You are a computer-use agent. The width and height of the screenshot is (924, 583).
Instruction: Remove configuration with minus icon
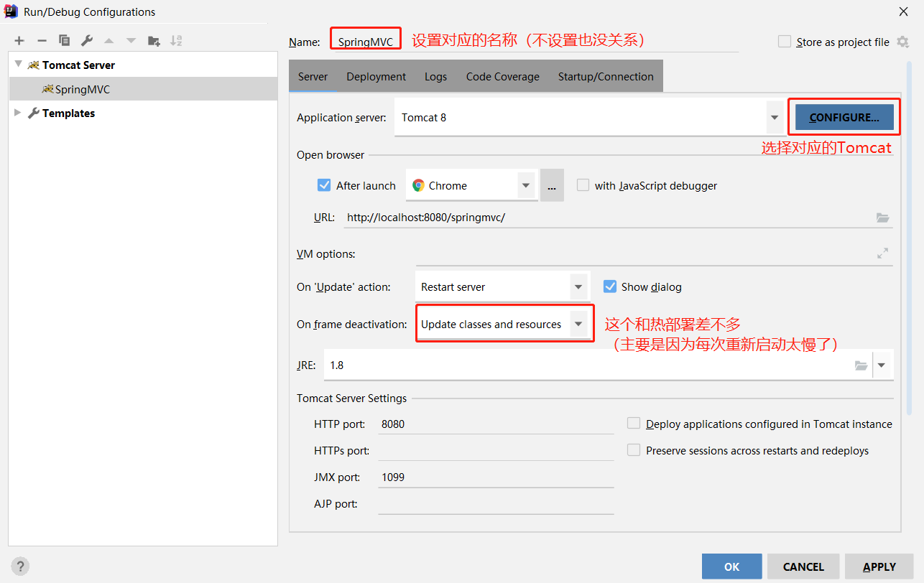(42, 41)
